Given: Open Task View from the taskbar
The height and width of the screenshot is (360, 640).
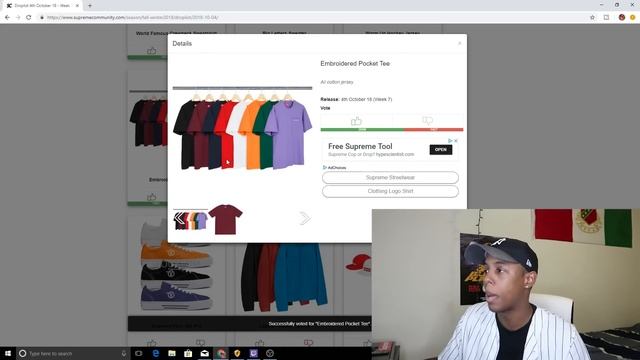Looking at the screenshot, I should click(x=139, y=353).
